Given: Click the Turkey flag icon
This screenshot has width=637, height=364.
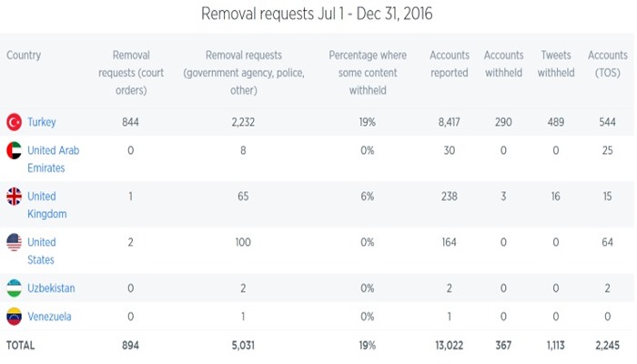Looking at the screenshot, I should coord(14,122).
